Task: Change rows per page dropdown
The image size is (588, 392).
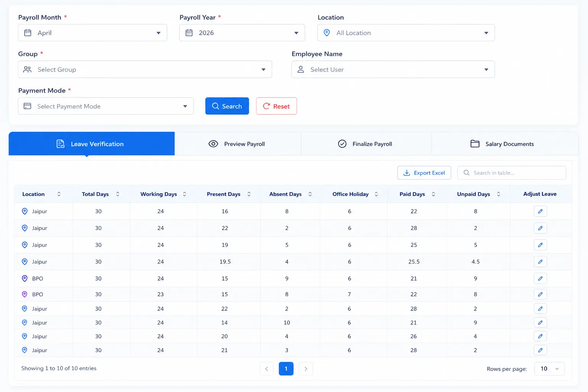Action: (x=549, y=369)
